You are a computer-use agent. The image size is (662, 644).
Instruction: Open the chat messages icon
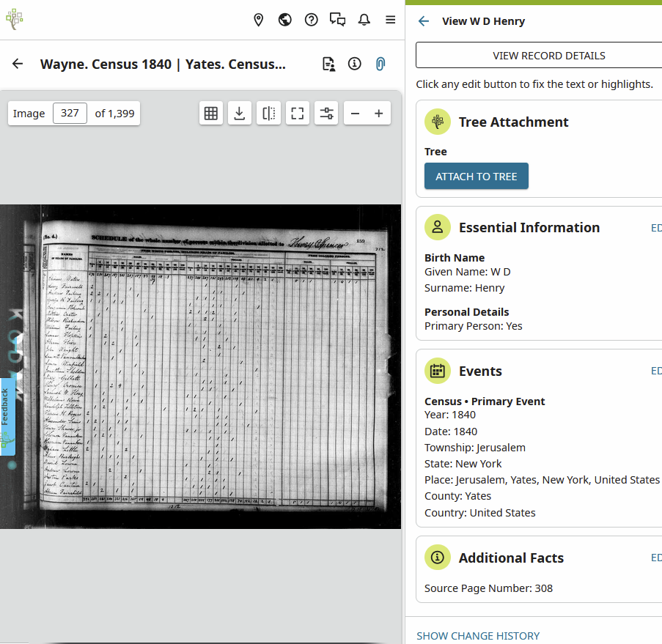[337, 20]
